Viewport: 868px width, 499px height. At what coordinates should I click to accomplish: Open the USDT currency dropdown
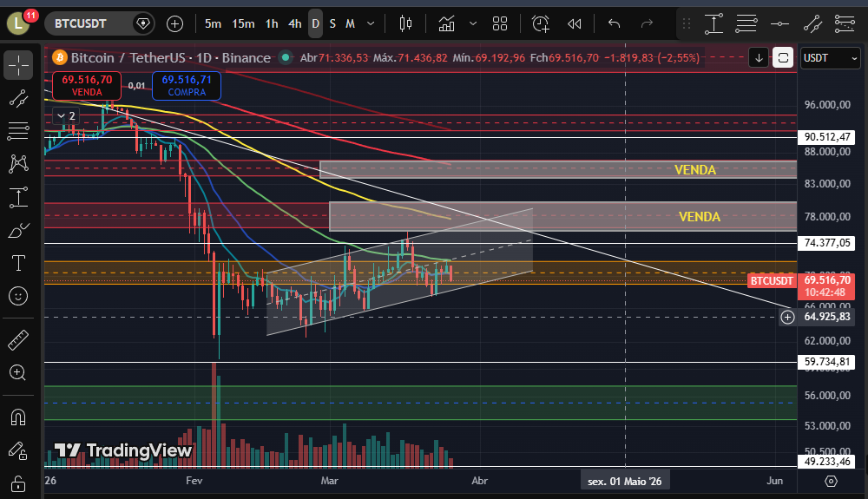click(x=830, y=57)
